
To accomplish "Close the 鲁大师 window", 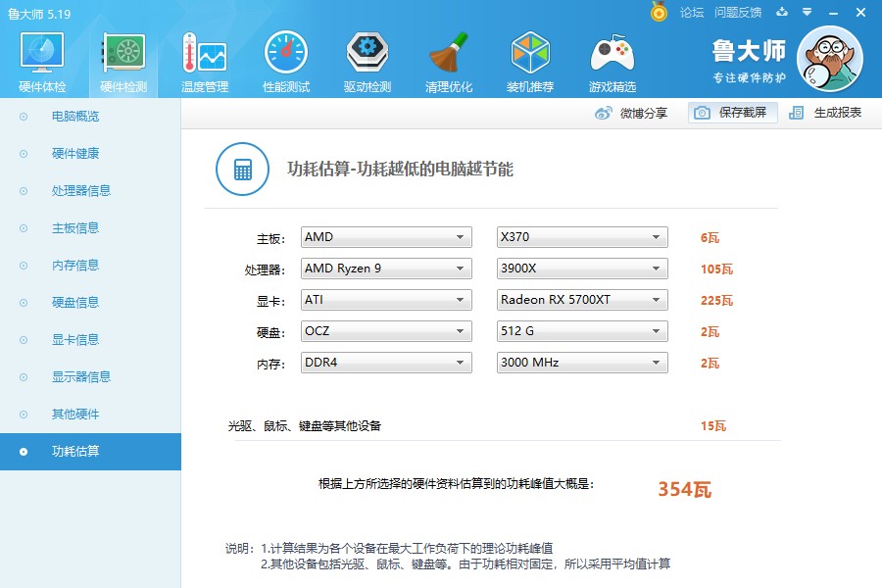I will click(860, 13).
